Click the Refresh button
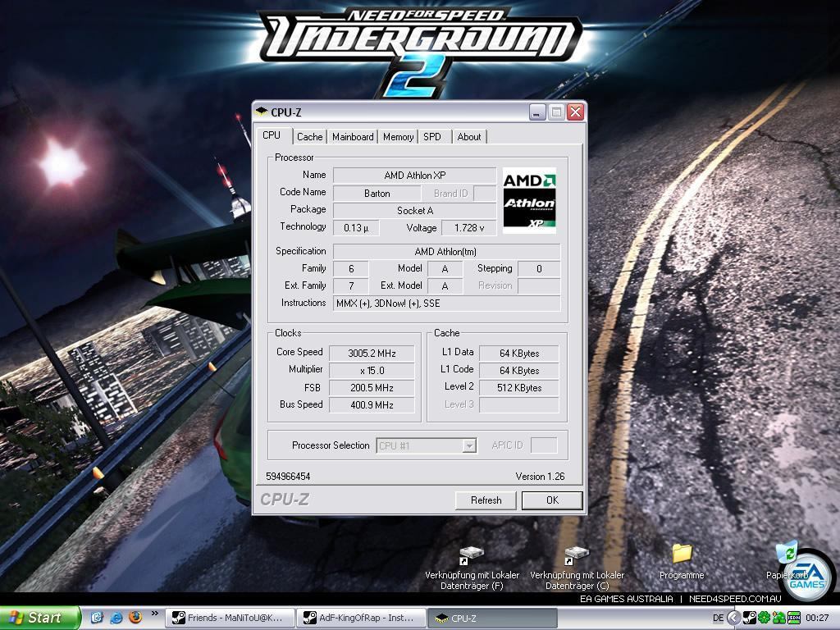The width and height of the screenshot is (840, 630). click(x=486, y=500)
